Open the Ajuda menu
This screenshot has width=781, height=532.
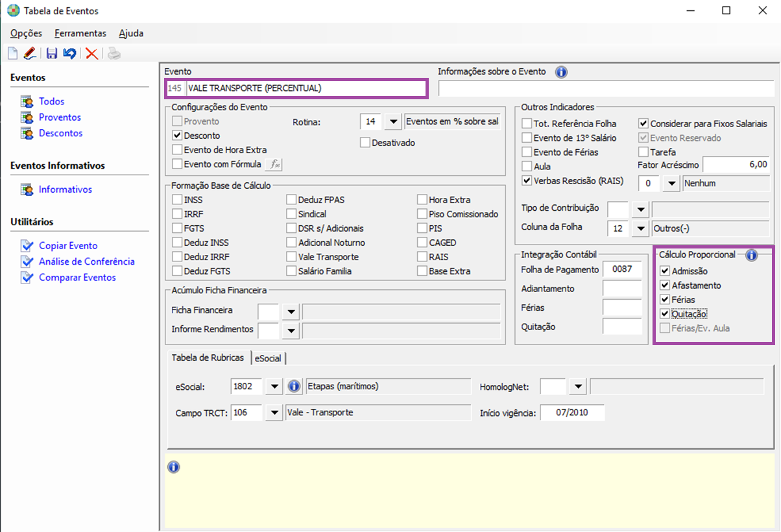131,33
